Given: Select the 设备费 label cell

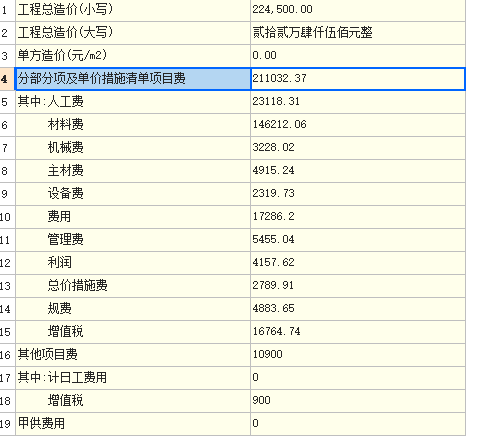Looking at the screenshot, I should click(133, 194).
